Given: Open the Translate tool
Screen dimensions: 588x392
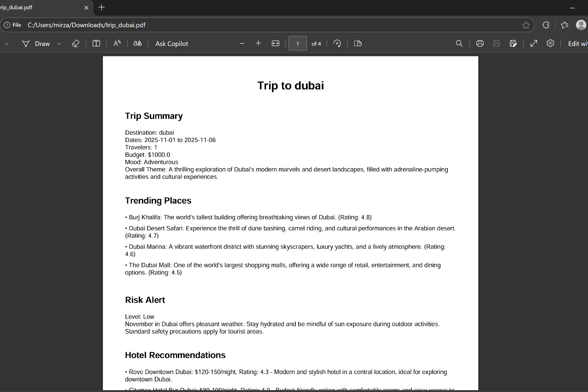Looking at the screenshot, I should 137,43.
